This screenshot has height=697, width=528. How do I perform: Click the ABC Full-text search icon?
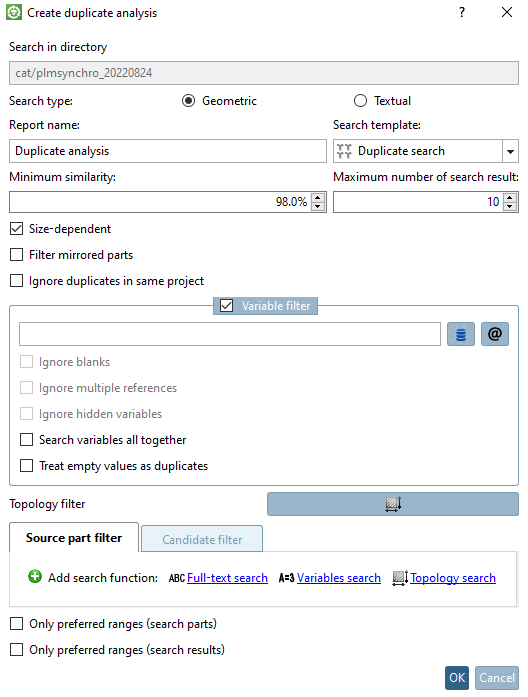point(176,578)
